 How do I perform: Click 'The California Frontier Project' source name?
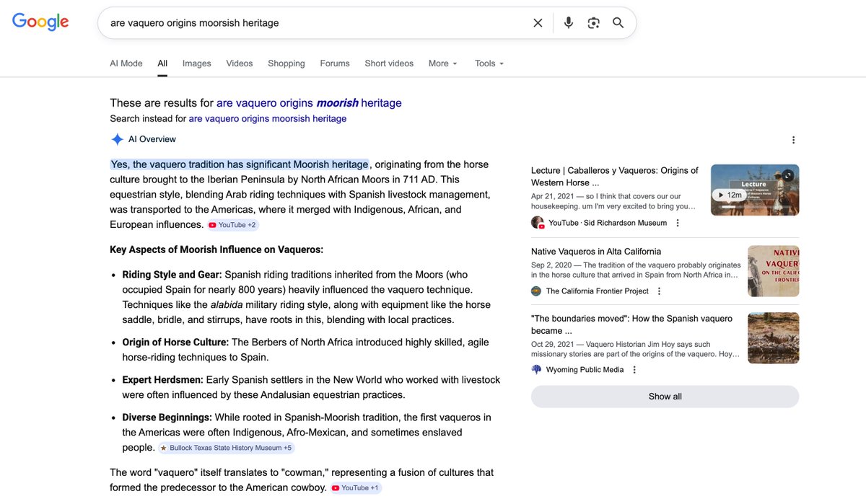pos(598,291)
